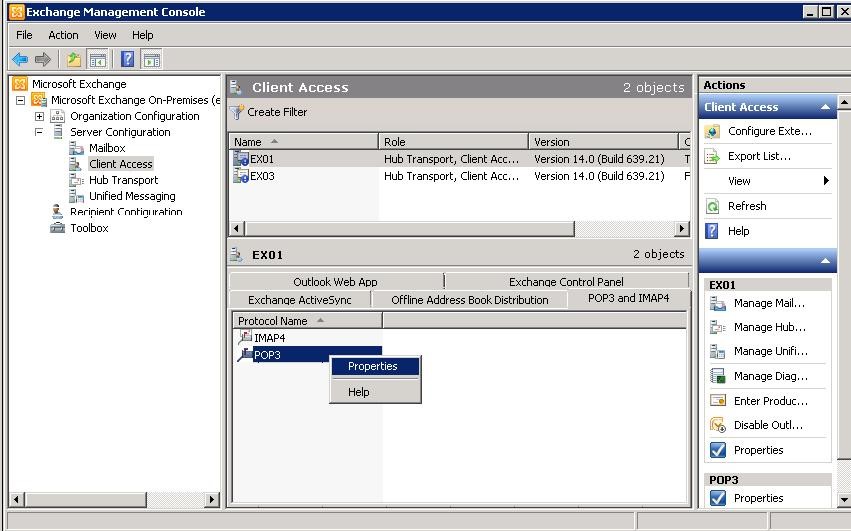Open the View menu in the menu bar
851x531 pixels.
click(105, 35)
